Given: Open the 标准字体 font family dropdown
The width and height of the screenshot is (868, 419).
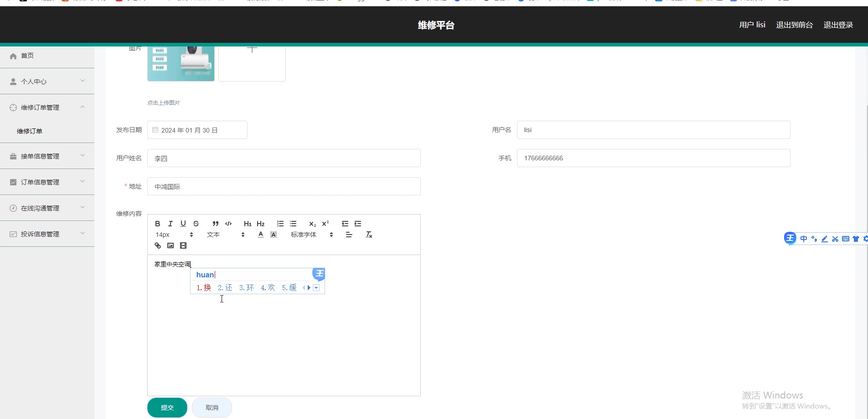Looking at the screenshot, I should pyautogui.click(x=312, y=235).
